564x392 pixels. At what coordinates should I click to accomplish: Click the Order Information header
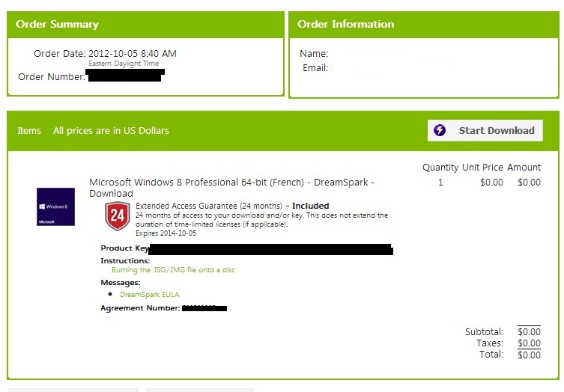tap(346, 24)
